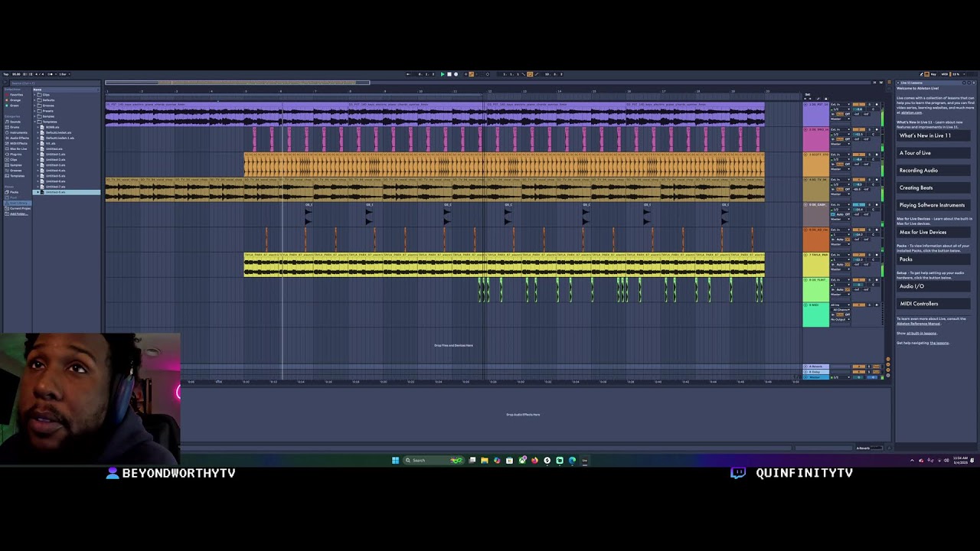Unfold the 3 SCOTT_STO track
Screen dimensions: 980x551
(805, 155)
